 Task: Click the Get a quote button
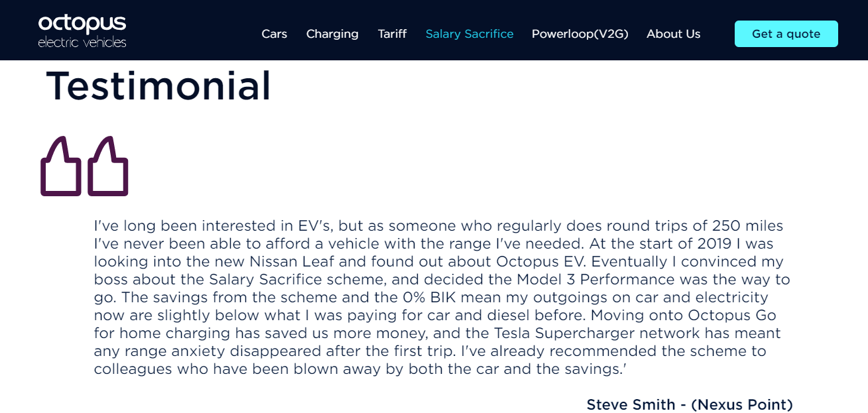786,34
